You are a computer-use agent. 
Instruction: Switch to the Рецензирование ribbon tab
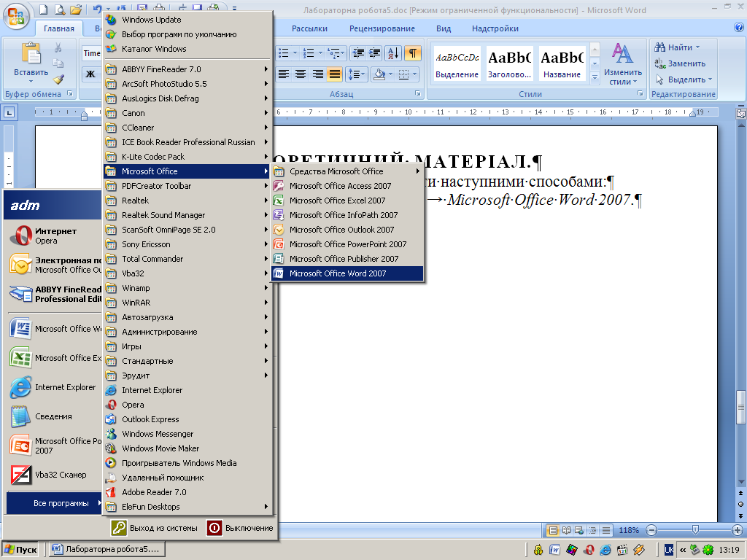(x=382, y=28)
